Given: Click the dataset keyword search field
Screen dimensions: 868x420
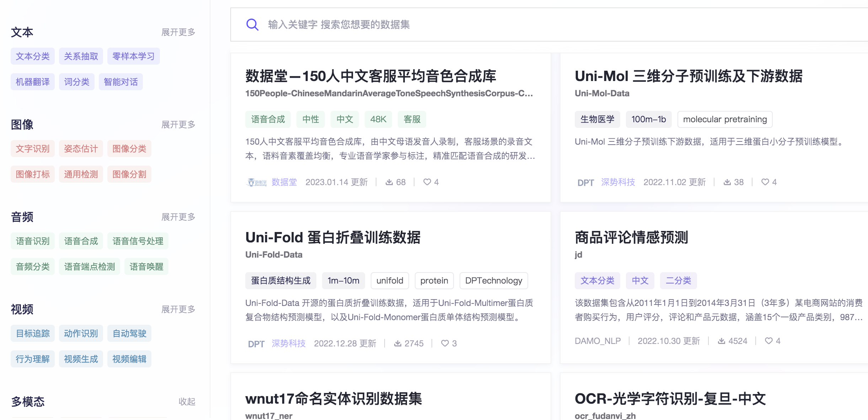Looking at the screenshot, I should 549,25.
